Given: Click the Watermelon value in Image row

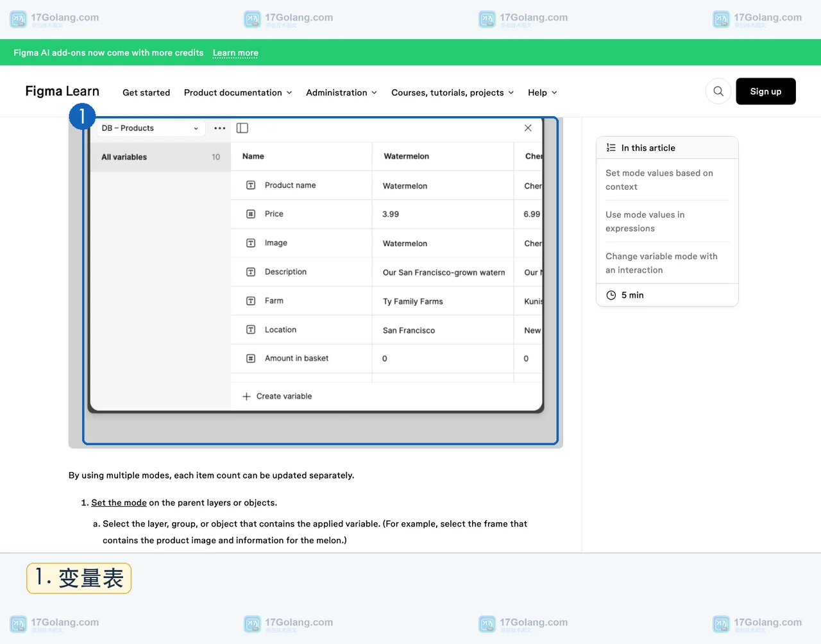Looking at the screenshot, I should (405, 244).
